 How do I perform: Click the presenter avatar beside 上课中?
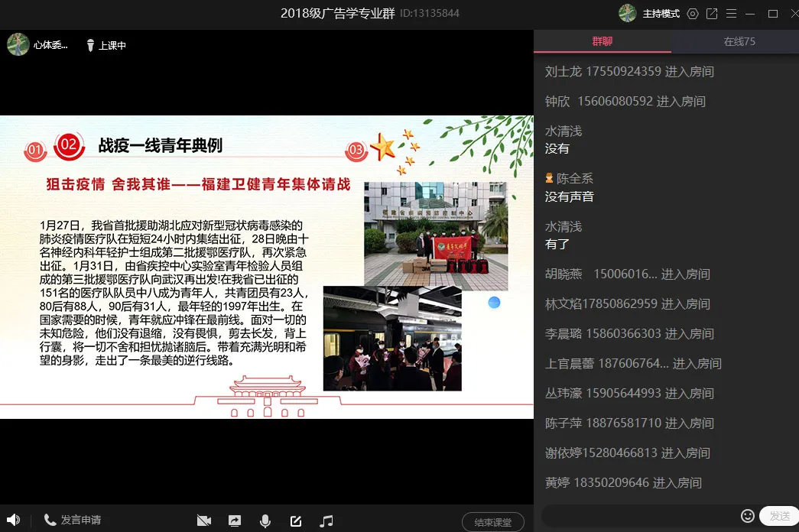point(18,45)
